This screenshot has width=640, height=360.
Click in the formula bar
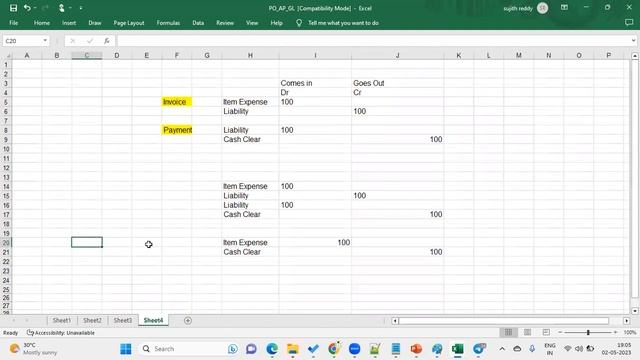coord(373,41)
